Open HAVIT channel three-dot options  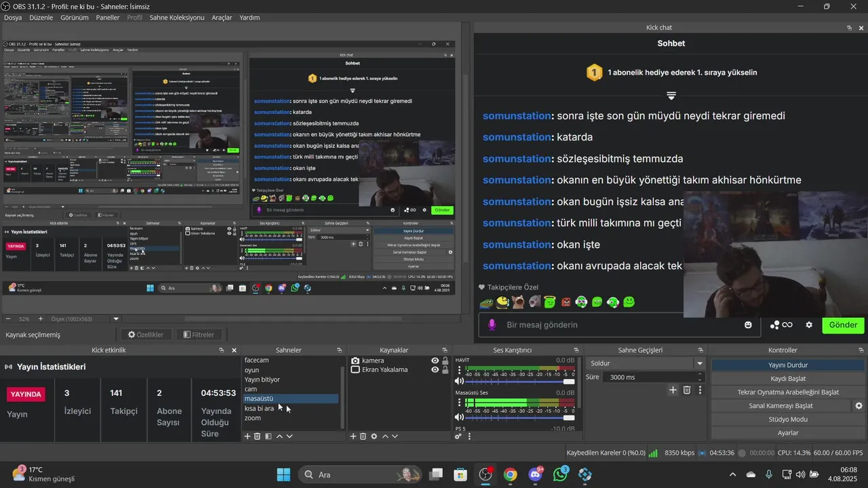click(460, 371)
